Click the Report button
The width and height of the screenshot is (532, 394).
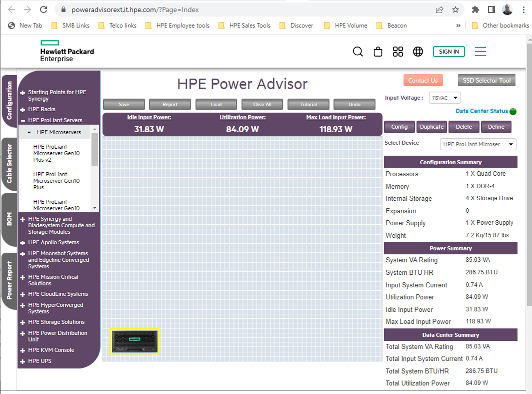pos(170,104)
